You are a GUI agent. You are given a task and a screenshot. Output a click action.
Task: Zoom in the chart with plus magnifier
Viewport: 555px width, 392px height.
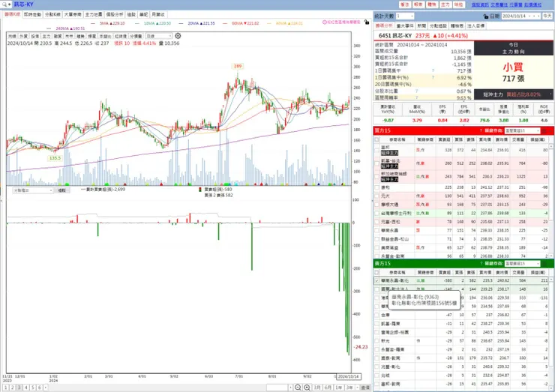click(307, 388)
